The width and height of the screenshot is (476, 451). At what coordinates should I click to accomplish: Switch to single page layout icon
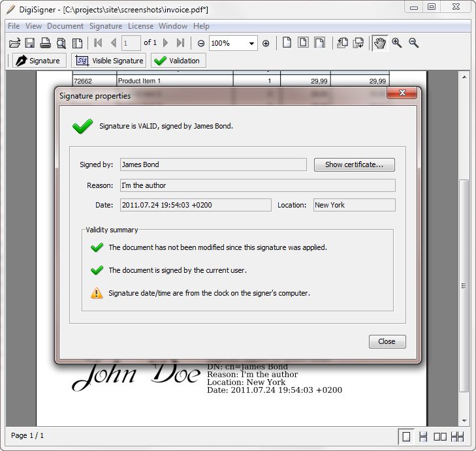coord(406,437)
